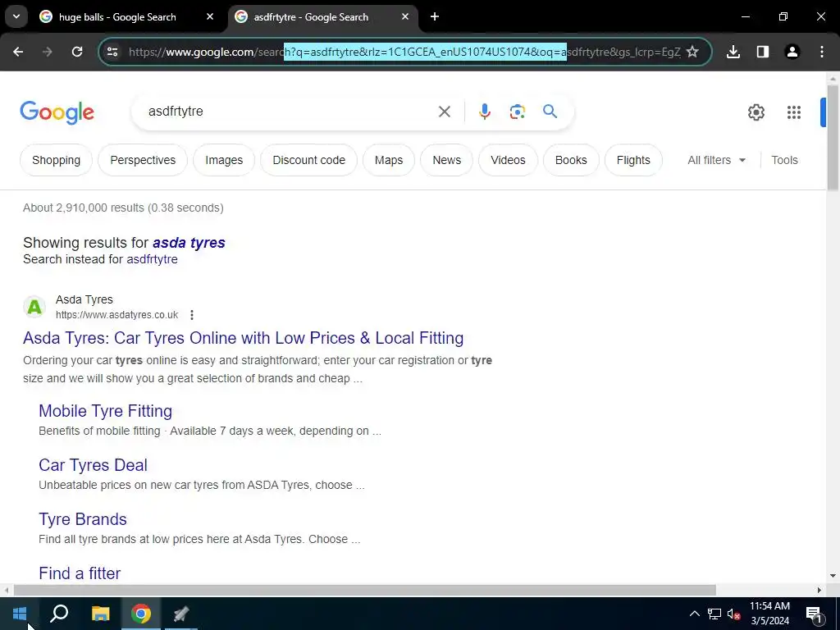Open Asda Tyres: Car Tyres Online result
This screenshot has width=840, height=630.
pyautogui.click(x=243, y=338)
